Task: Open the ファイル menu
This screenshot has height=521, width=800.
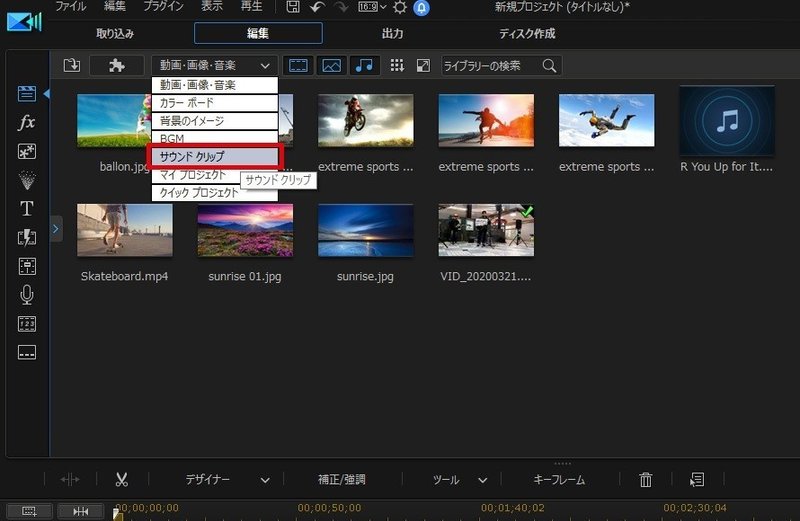Action: pyautogui.click(x=71, y=6)
